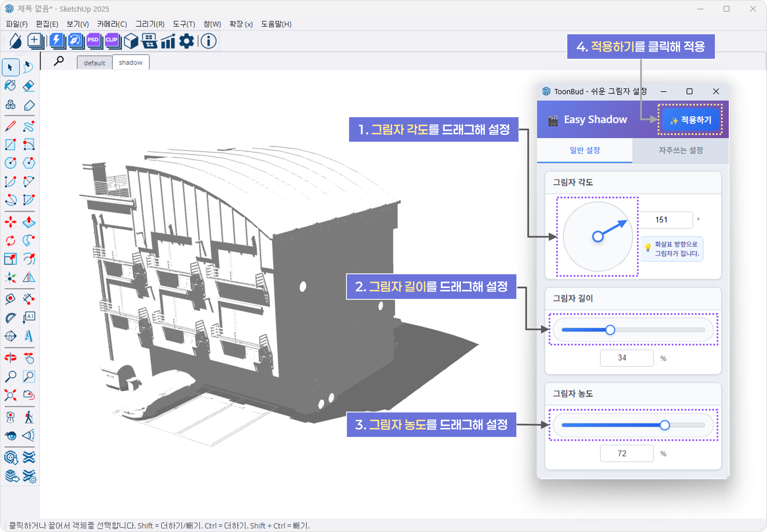
Task: Select the Eraser tool
Action: tap(29, 86)
